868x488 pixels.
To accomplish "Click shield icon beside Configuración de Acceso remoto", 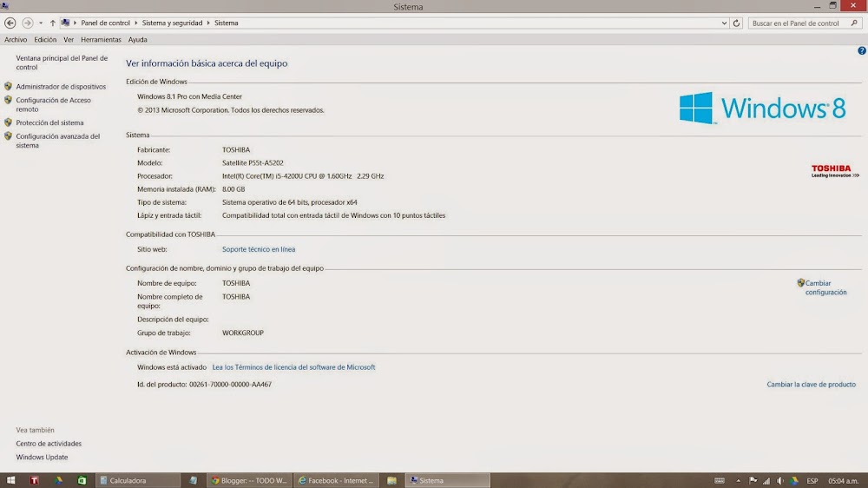I will click(x=8, y=100).
